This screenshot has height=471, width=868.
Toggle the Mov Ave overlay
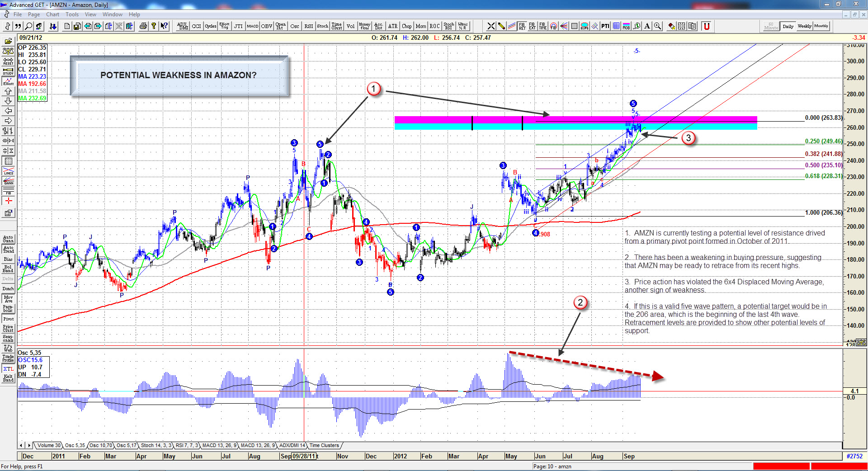pos(8,299)
